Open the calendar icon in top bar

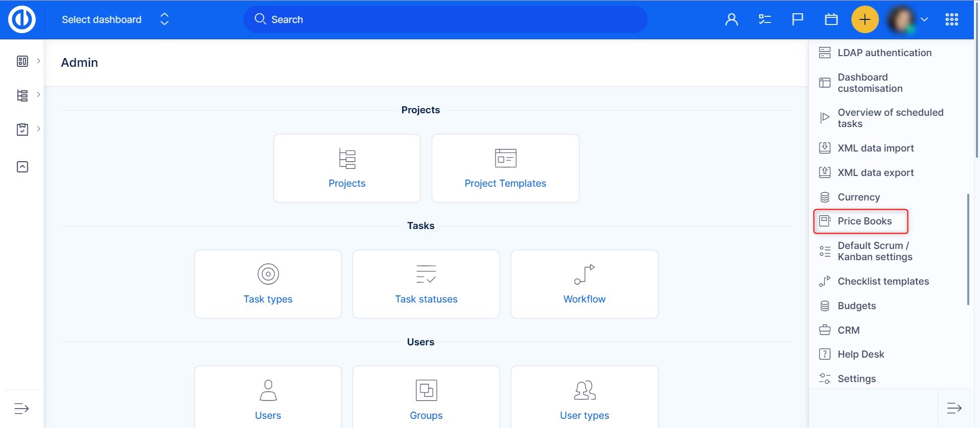831,19
